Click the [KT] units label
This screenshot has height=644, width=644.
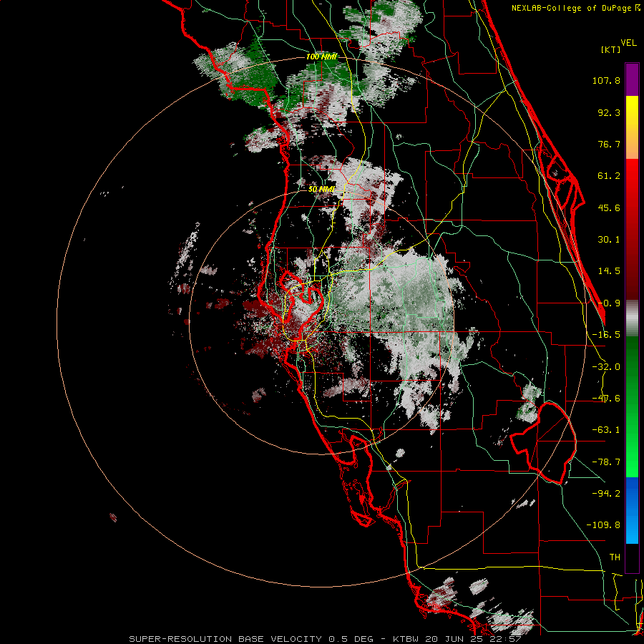click(x=610, y=49)
